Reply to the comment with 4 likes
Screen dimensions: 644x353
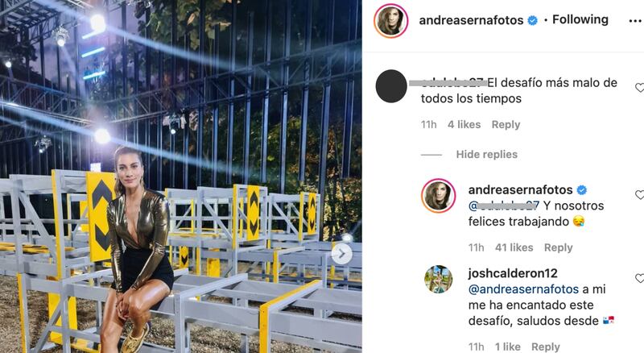[506, 125]
